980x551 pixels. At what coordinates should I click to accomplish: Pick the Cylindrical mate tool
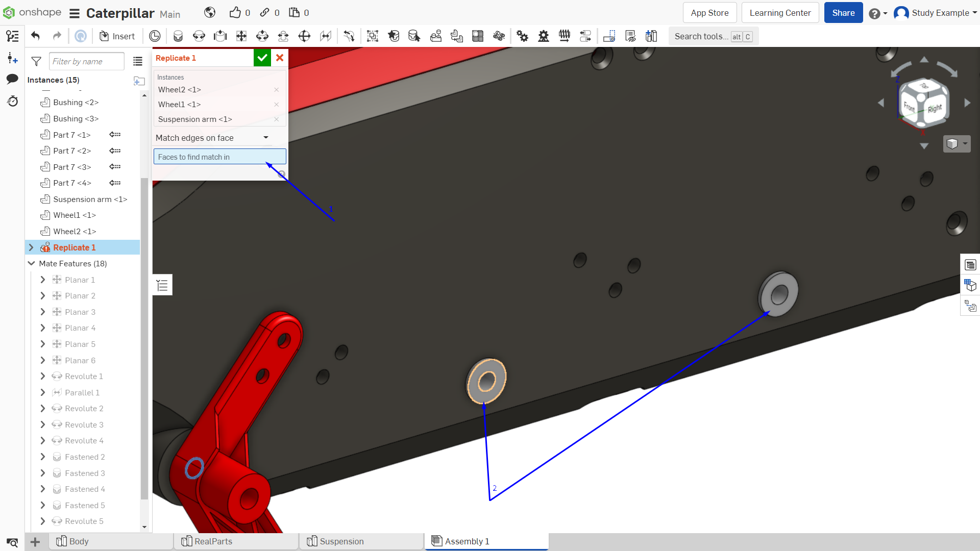pos(262,36)
